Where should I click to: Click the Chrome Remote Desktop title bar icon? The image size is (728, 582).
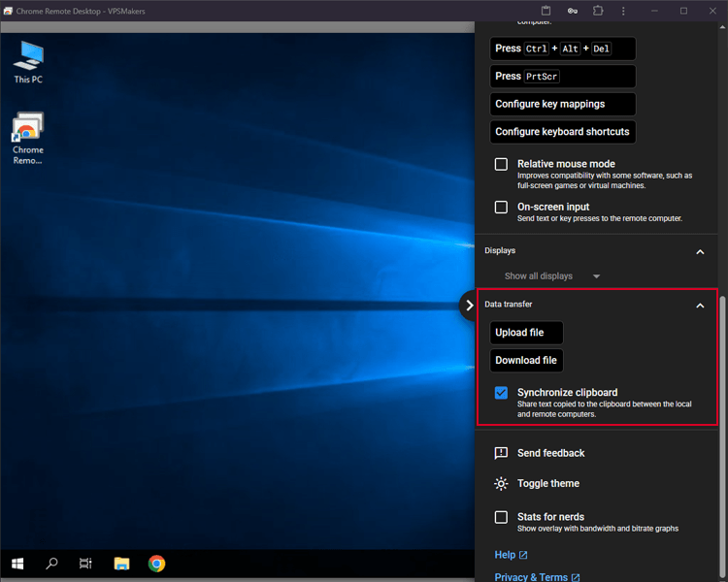coord(8,11)
